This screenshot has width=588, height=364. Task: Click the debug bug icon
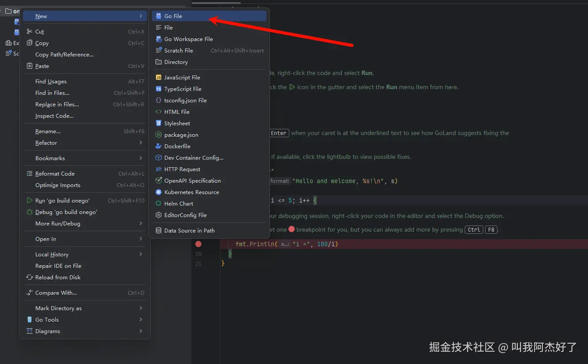[x=30, y=212]
